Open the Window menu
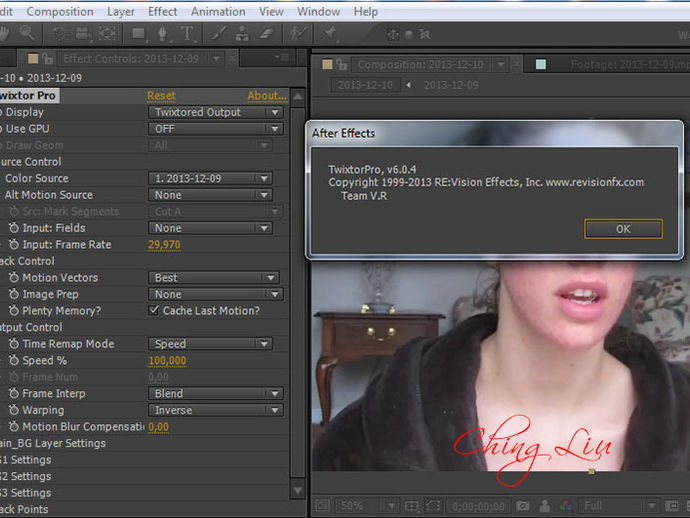Viewport: 690px width, 518px height. (x=319, y=11)
